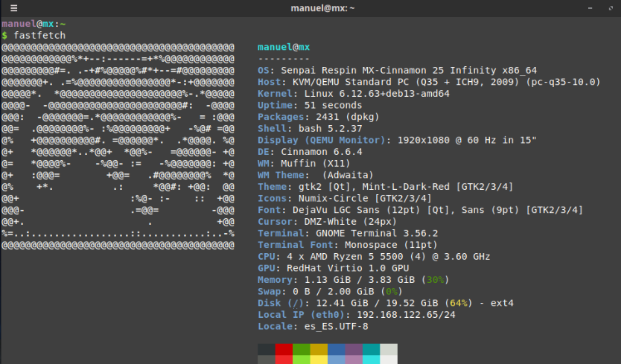Click the green color block in palette
Screen dimensions: 621x364
[302, 349]
